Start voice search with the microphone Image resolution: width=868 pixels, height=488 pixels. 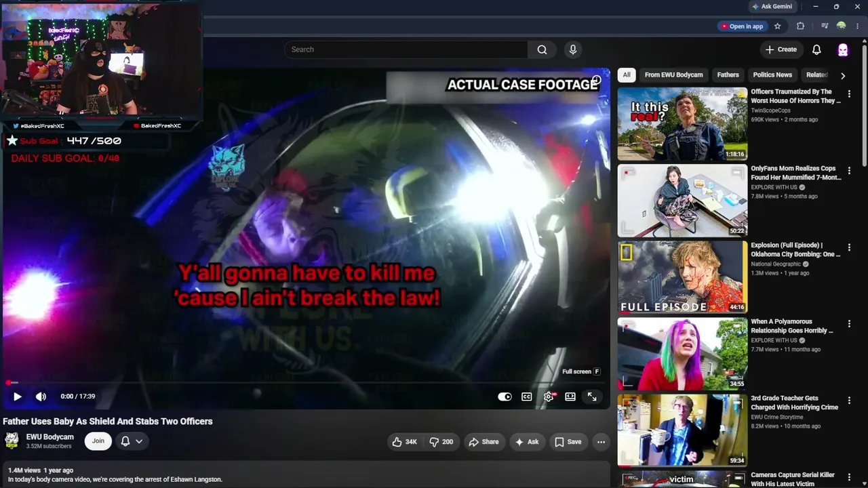coord(573,49)
